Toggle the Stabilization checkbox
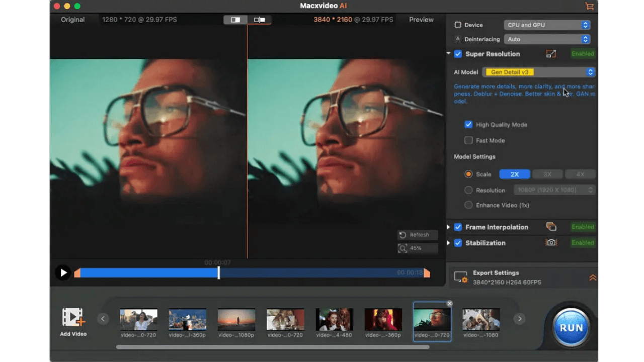Viewport: 644px width, 362px height. [458, 242]
